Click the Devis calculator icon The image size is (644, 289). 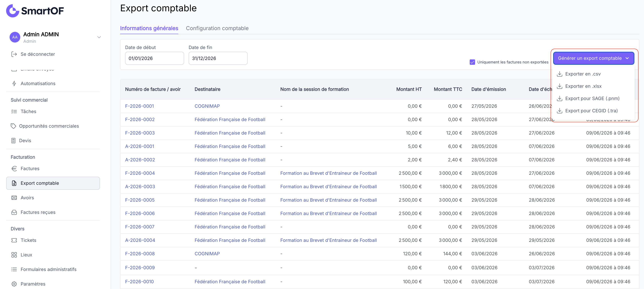(13, 140)
